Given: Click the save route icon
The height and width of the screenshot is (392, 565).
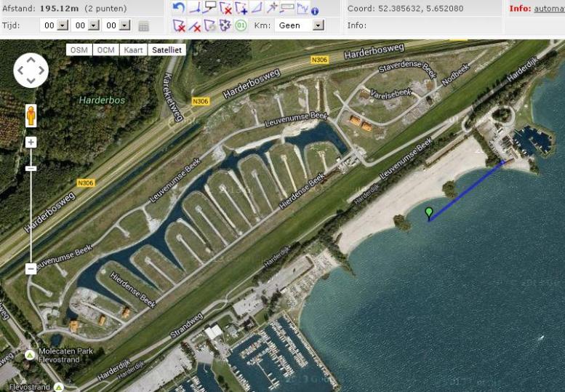Looking at the screenshot, I should coord(210,25).
